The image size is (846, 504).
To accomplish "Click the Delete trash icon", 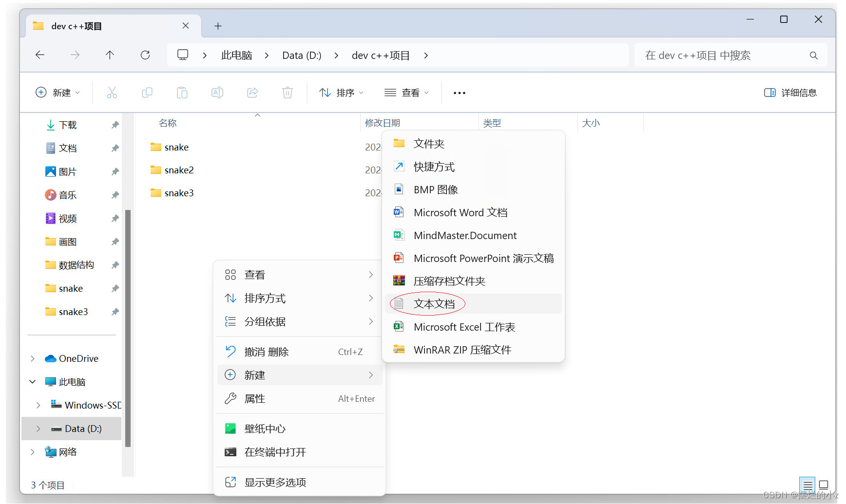I will tap(288, 93).
